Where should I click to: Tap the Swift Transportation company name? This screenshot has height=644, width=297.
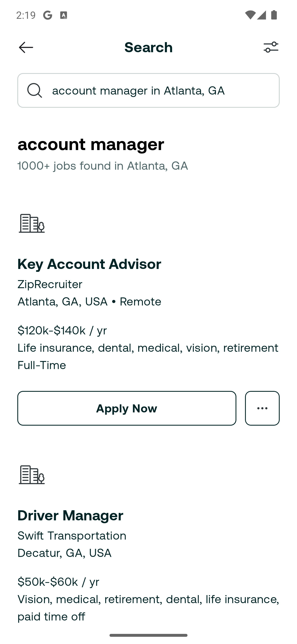pyautogui.click(x=72, y=536)
